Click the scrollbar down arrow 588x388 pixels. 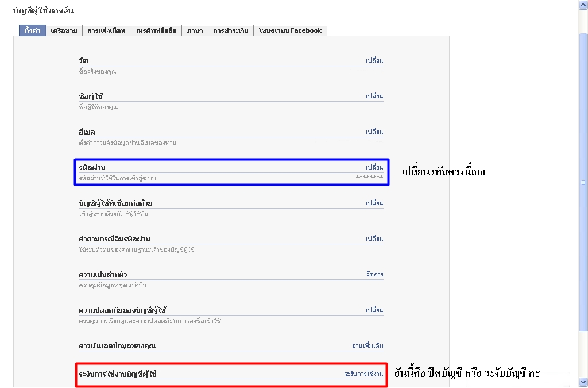[583, 382]
